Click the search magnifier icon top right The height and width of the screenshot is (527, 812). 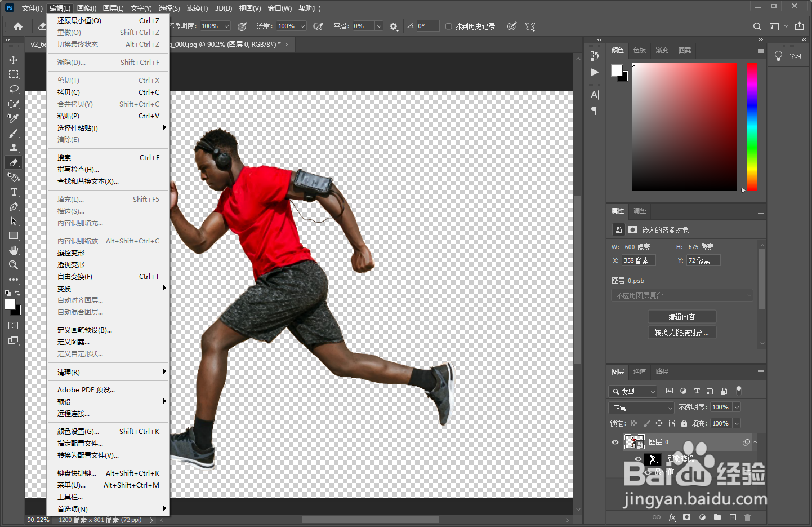click(757, 26)
